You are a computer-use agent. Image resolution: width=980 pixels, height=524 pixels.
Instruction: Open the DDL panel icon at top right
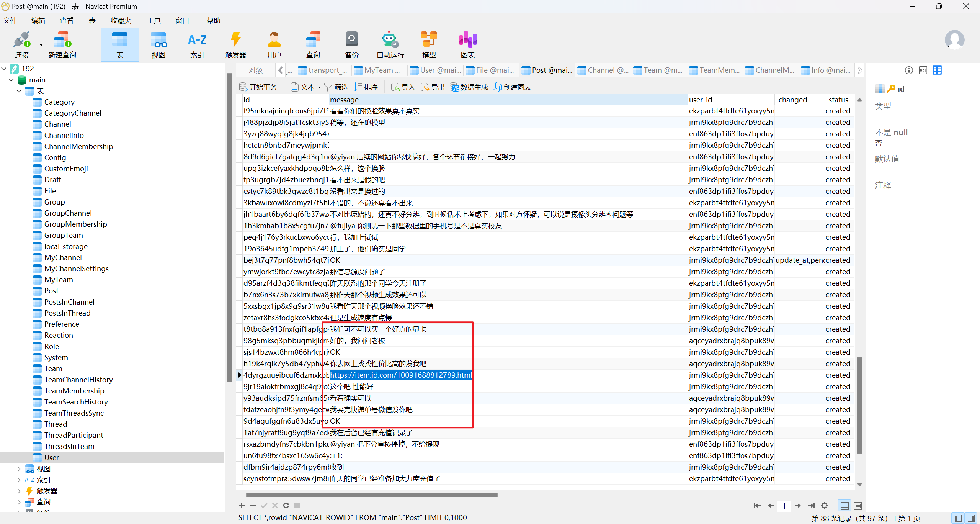pyautogui.click(x=923, y=70)
